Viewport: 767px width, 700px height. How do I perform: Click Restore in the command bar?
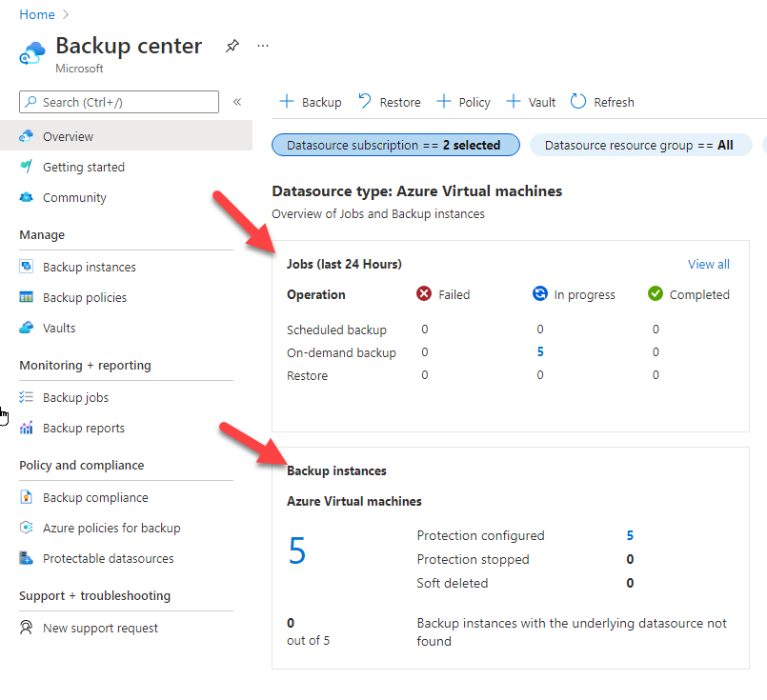[390, 102]
